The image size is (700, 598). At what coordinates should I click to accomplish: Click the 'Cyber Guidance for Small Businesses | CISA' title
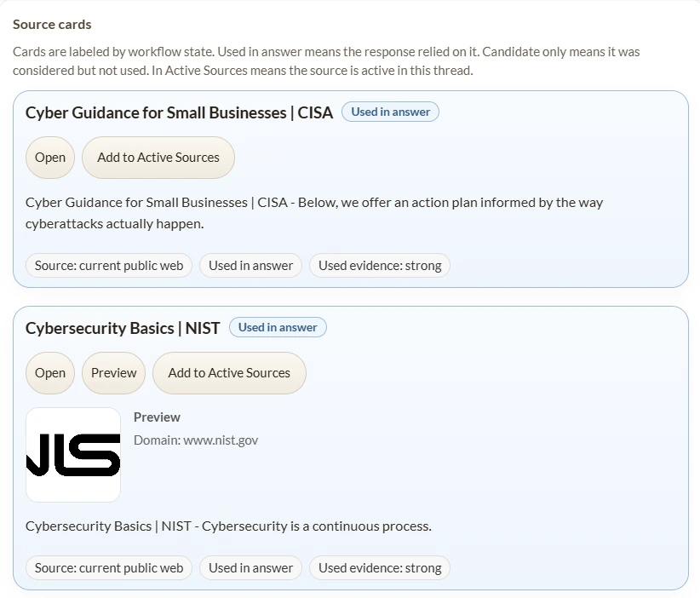click(179, 112)
